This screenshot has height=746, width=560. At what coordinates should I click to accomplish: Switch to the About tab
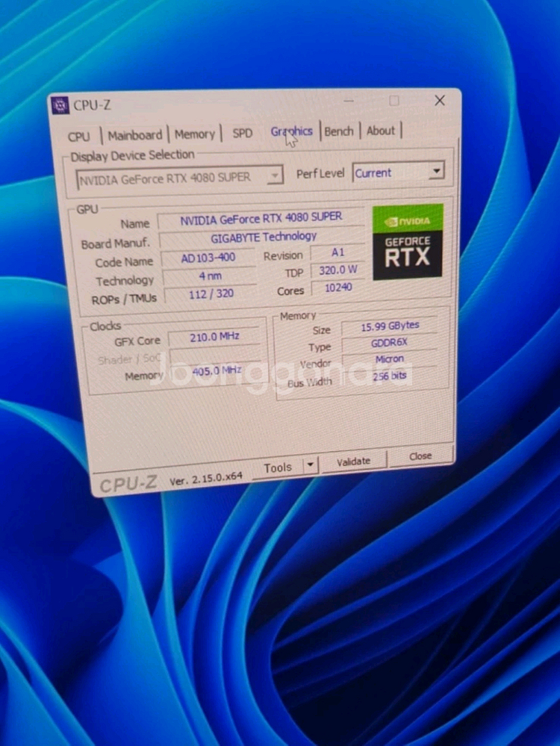pos(381,131)
